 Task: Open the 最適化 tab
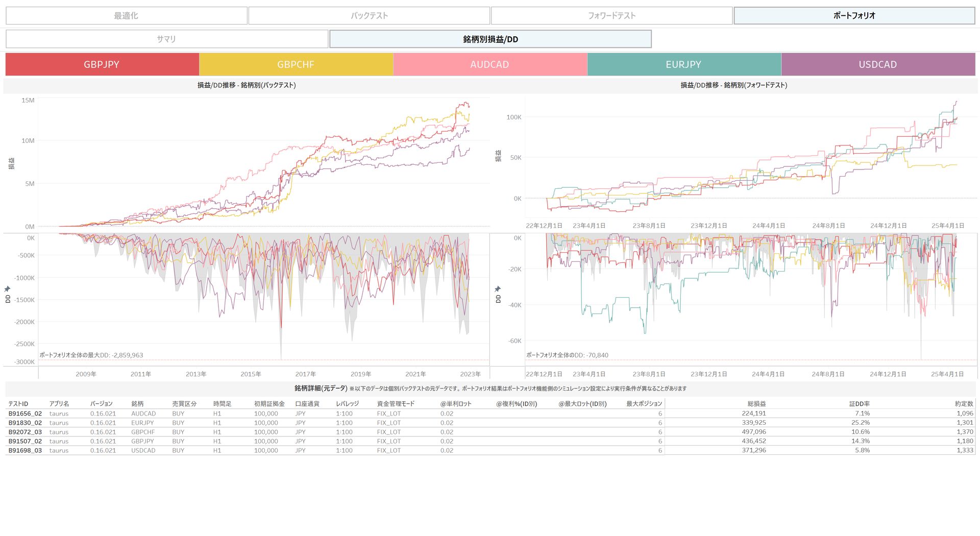tap(126, 16)
